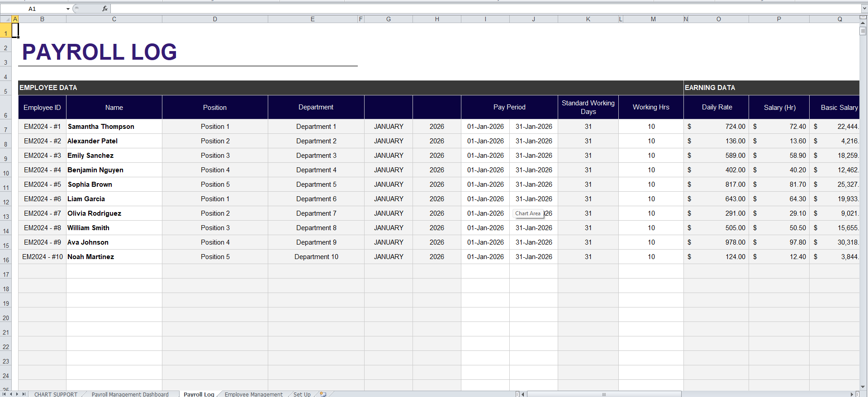Select daily rate value 817.00
This screenshot has width=868, height=397.
(x=716, y=184)
